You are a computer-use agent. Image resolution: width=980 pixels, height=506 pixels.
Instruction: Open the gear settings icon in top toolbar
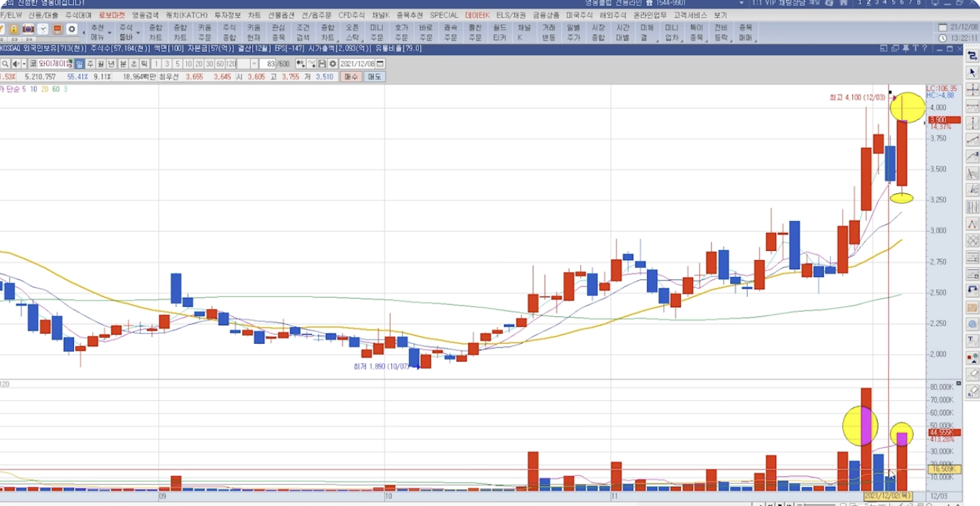point(72,29)
